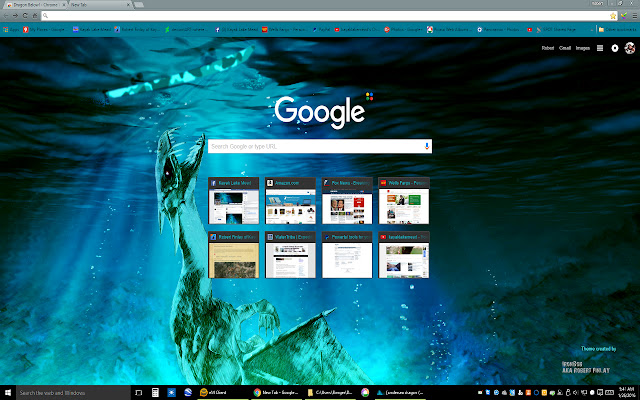Open the home page via the home icon
The height and width of the screenshot is (400, 640).
[x=35, y=16]
